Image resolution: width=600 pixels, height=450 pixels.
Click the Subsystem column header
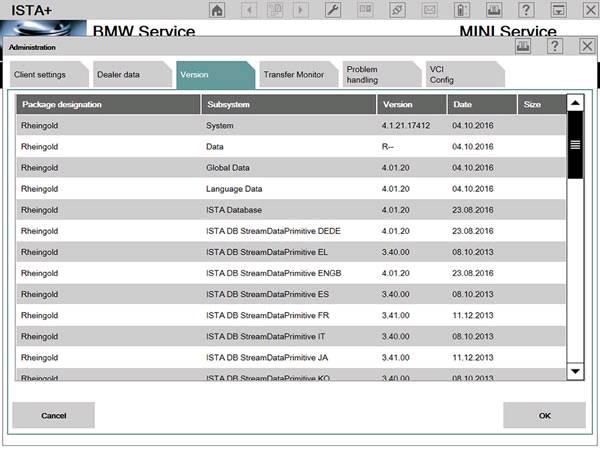[289, 104]
